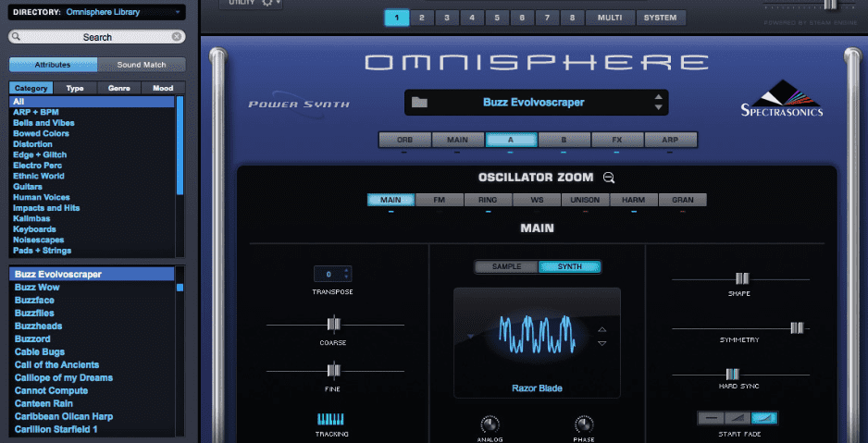Click the Razor Blade waveform display
The width and height of the screenshot is (868, 443).
[537, 334]
